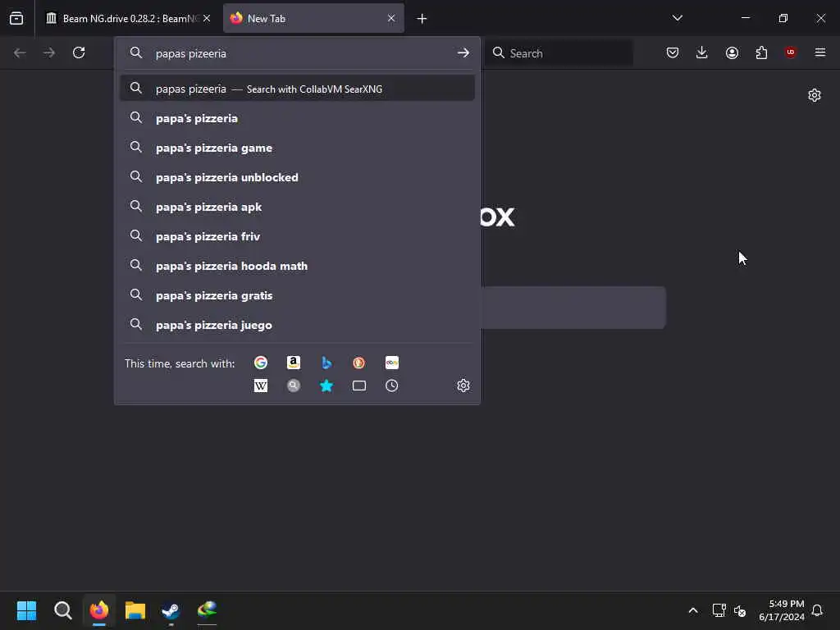
Task: Choose suggestion papa's pizzeria gratis
Action: tap(297, 295)
